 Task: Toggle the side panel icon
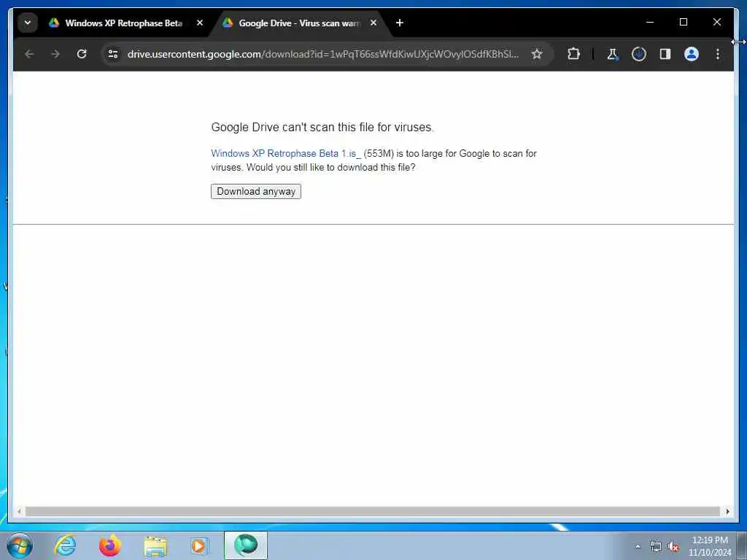click(665, 54)
